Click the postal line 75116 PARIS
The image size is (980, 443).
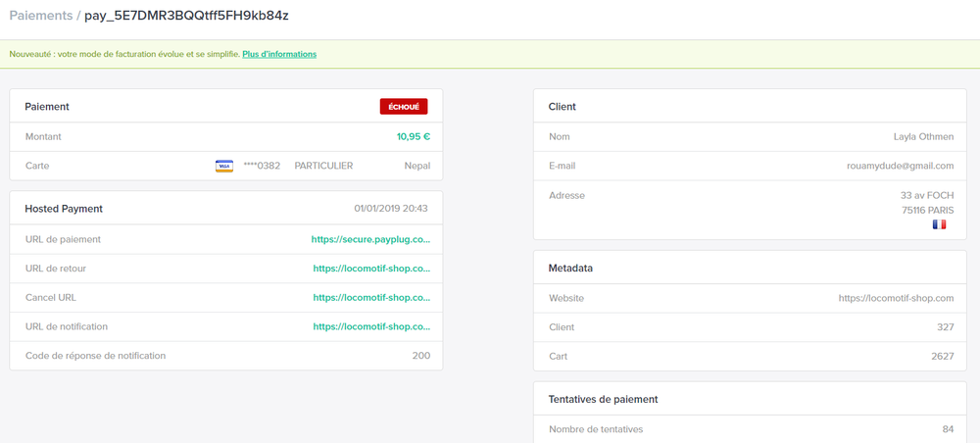[928, 211]
